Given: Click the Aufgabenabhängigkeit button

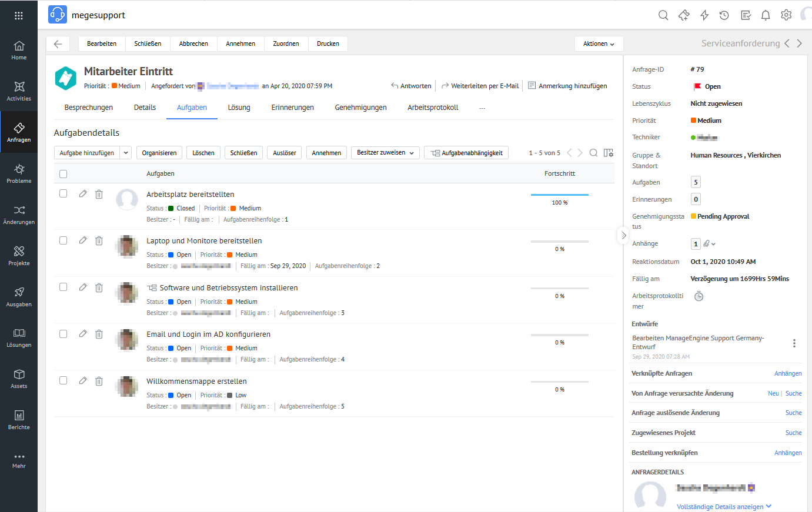Looking at the screenshot, I should pyautogui.click(x=466, y=153).
